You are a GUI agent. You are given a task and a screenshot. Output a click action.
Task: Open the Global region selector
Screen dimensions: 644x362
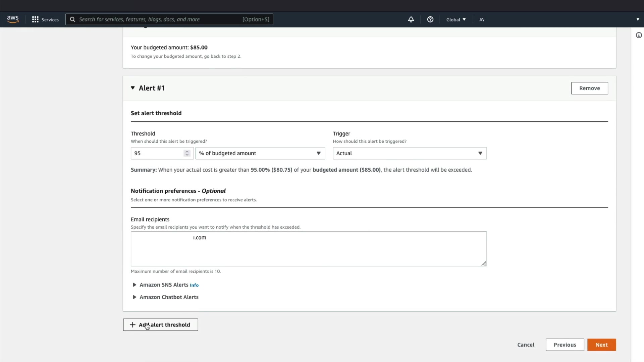click(x=456, y=19)
